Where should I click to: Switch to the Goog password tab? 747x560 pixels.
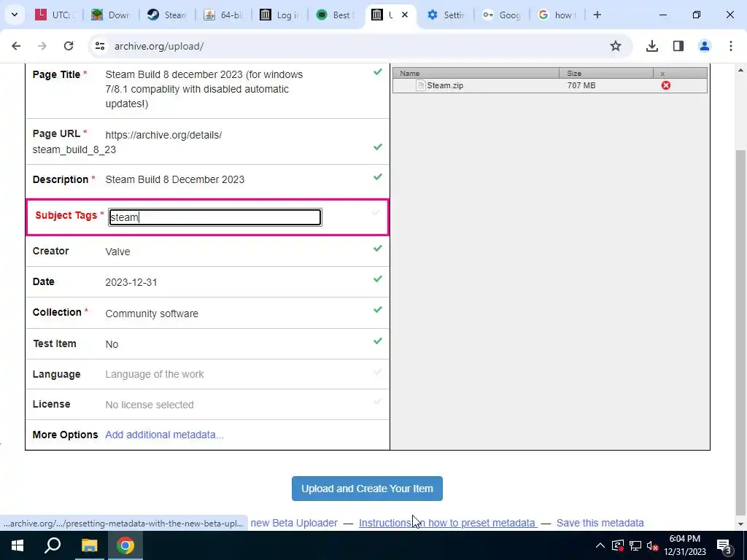(502, 15)
